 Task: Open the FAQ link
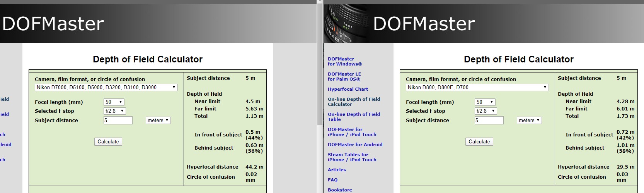(x=332, y=180)
